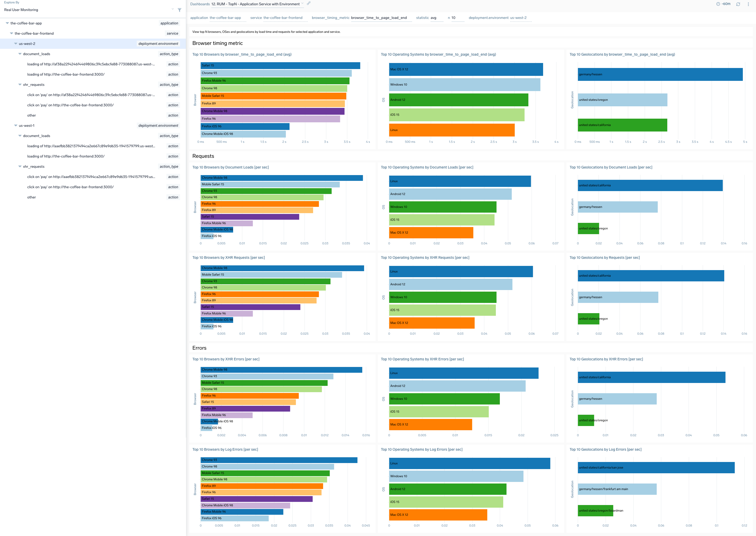Viewport: 756px width, 536px height.
Task: Change deployment.environment value us-west-2
Action: pos(518,18)
